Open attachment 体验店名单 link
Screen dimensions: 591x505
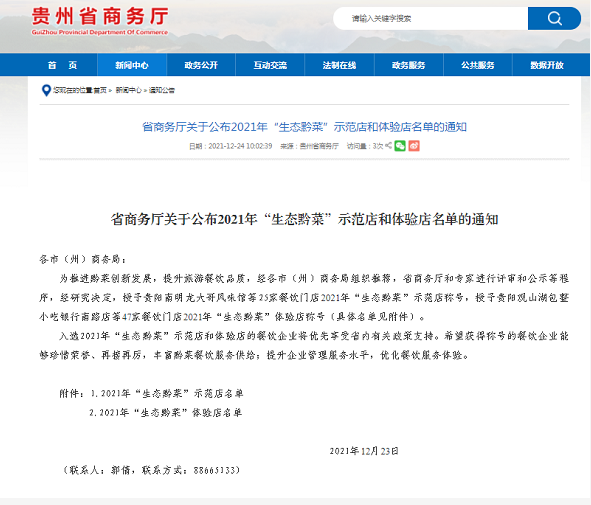coord(166,413)
